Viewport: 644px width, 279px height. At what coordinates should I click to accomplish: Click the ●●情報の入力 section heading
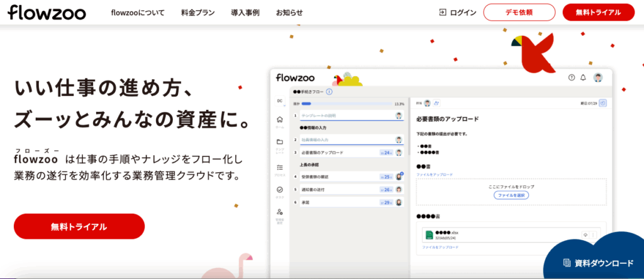tap(313, 128)
